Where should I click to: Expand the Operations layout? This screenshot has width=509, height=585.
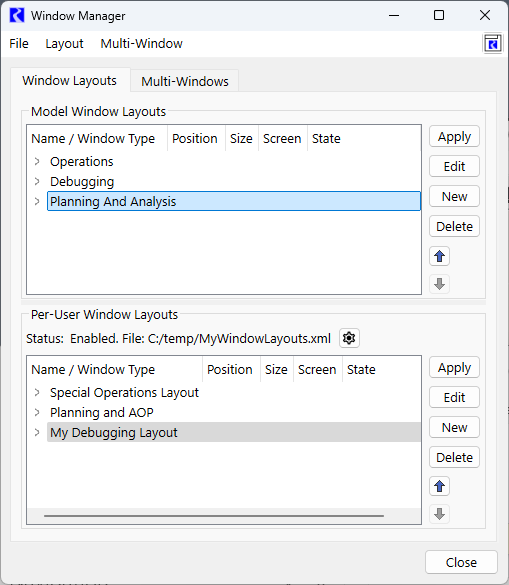37,162
